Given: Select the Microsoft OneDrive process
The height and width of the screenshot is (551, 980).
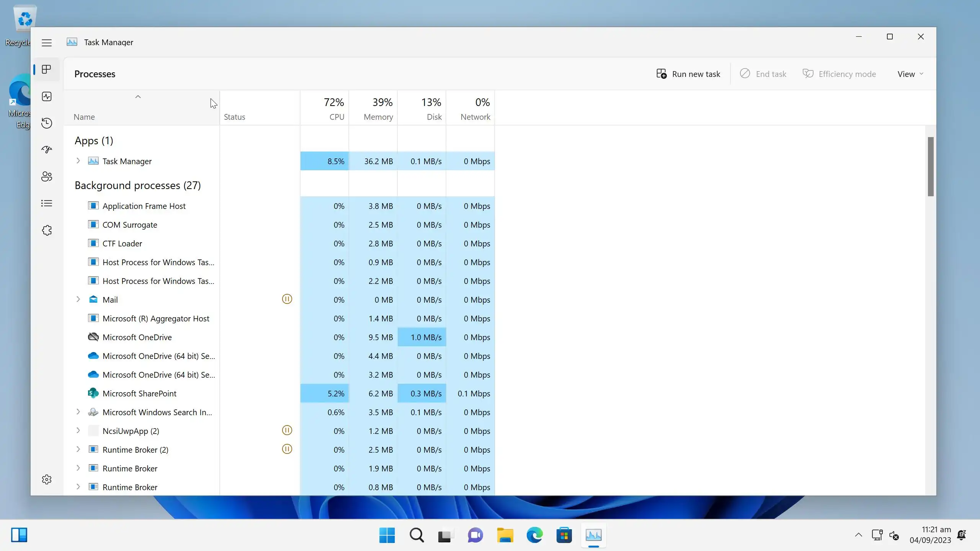Looking at the screenshot, I should pos(137,337).
